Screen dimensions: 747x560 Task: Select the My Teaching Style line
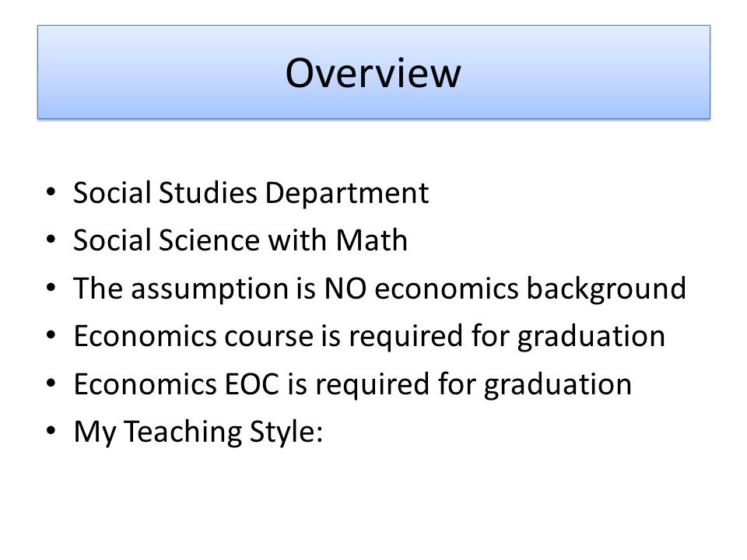click(198, 432)
